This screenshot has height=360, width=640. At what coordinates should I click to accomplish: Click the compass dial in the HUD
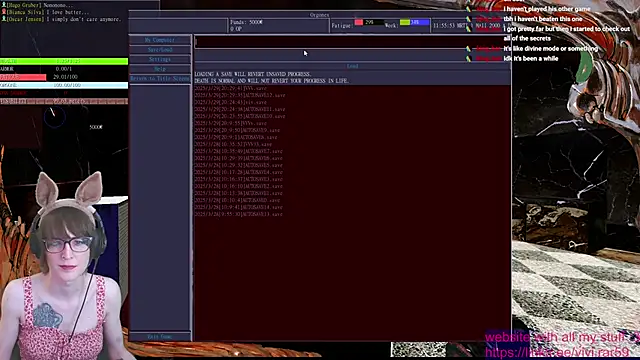coord(54,116)
